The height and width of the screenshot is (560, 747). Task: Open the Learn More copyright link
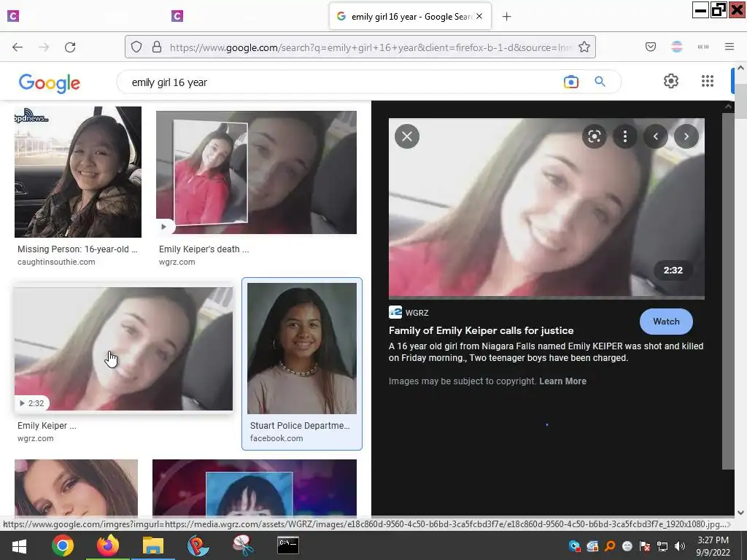pyautogui.click(x=562, y=381)
